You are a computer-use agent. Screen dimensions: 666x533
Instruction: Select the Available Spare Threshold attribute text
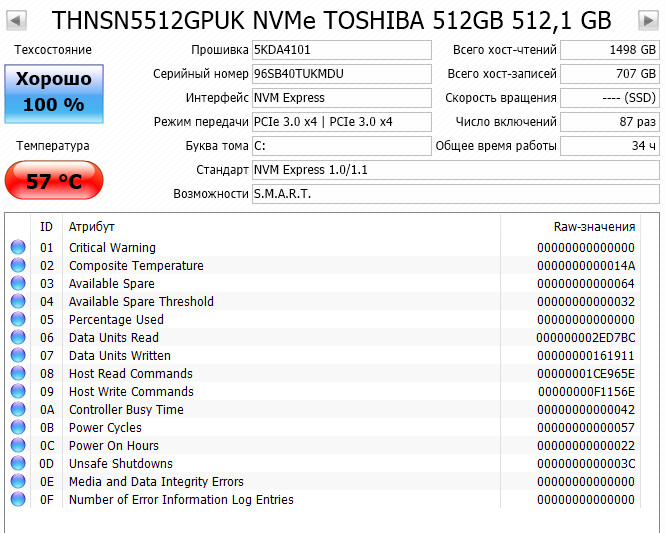(141, 302)
